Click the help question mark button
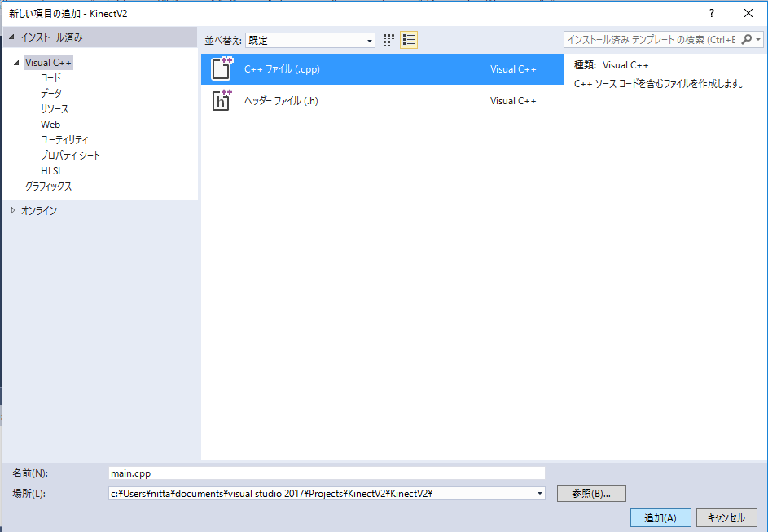The height and width of the screenshot is (532, 768). point(711,13)
